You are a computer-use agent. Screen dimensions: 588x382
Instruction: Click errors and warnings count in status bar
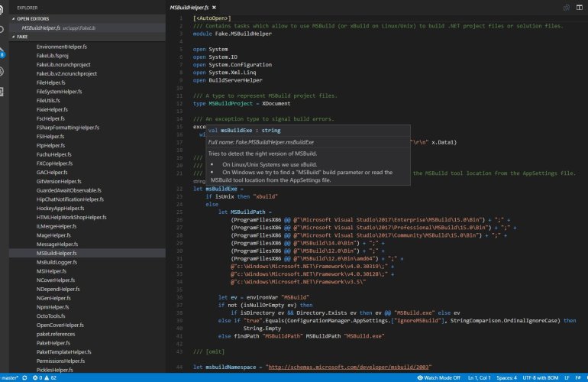(45, 377)
